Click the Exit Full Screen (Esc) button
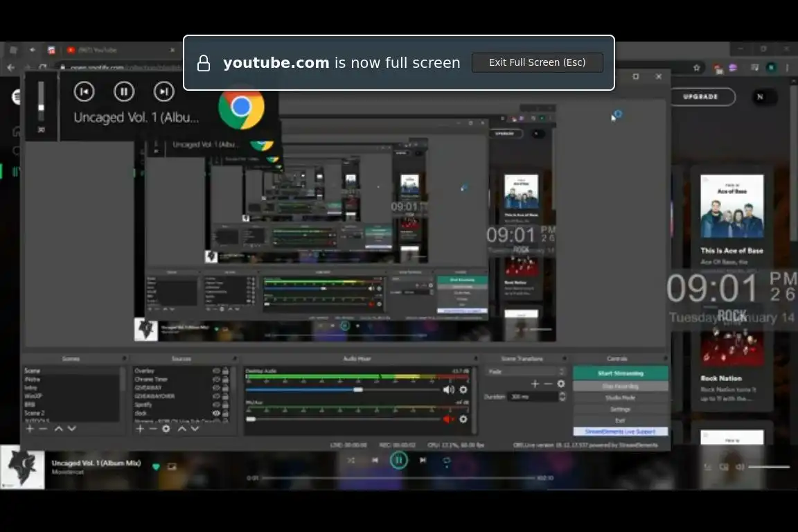 pos(537,62)
